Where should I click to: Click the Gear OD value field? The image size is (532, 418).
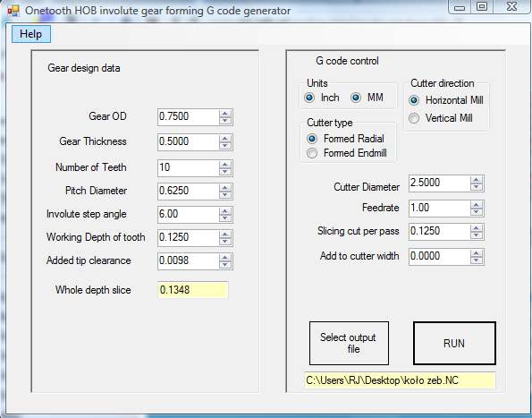pyautogui.click(x=188, y=117)
